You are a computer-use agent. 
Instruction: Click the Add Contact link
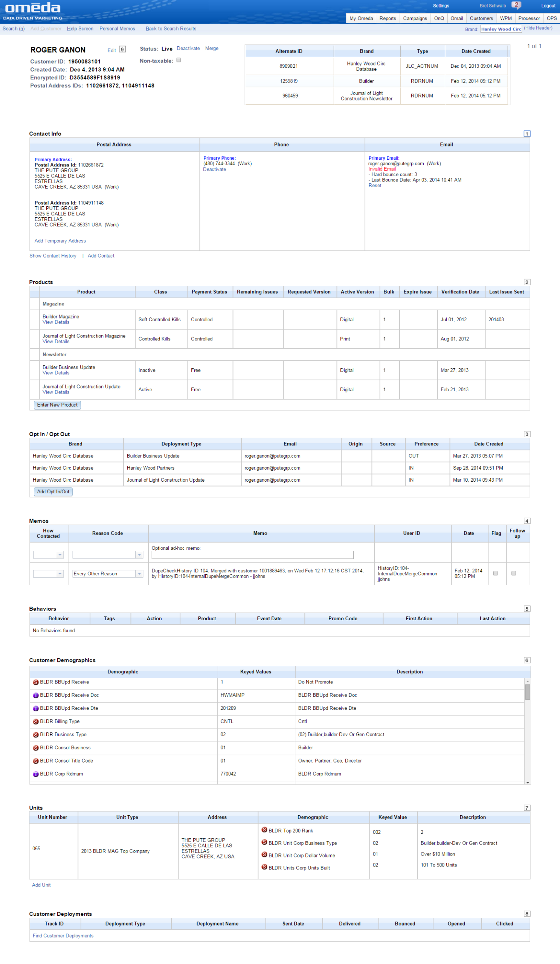pyautogui.click(x=101, y=256)
